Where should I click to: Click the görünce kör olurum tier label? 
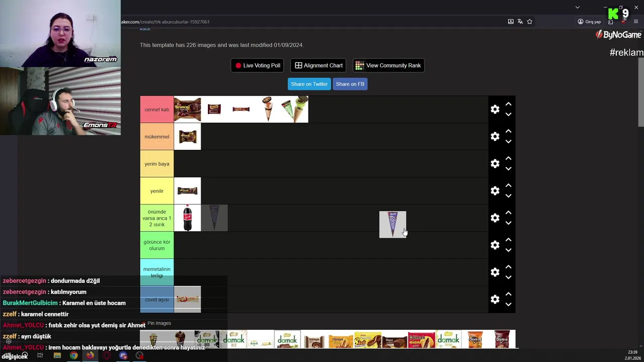(157, 245)
